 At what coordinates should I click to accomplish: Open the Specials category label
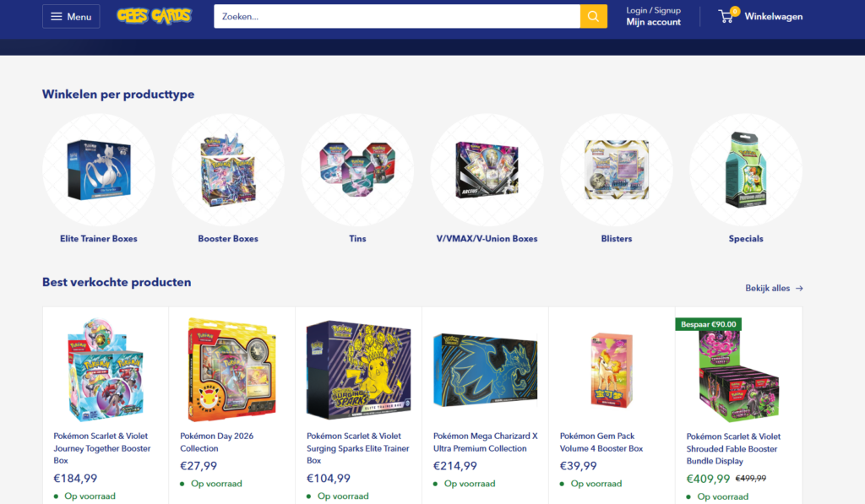point(746,239)
